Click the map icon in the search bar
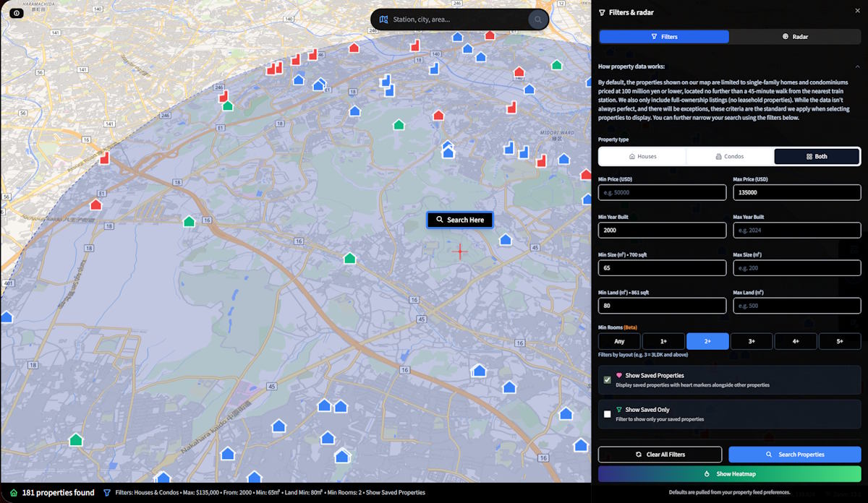Viewport: 868px width, 503px height. click(x=383, y=20)
